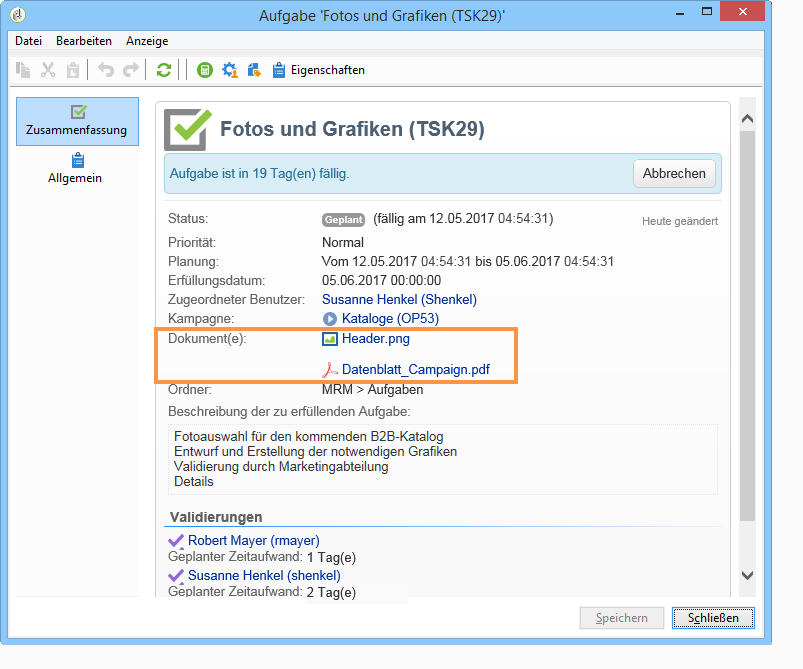
Task: Open Eigenschaften properties
Action: tap(319, 70)
